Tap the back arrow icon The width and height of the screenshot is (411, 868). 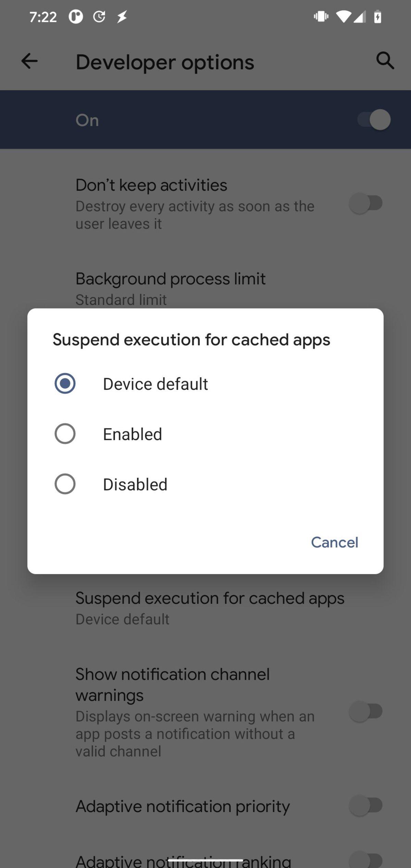click(29, 62)
